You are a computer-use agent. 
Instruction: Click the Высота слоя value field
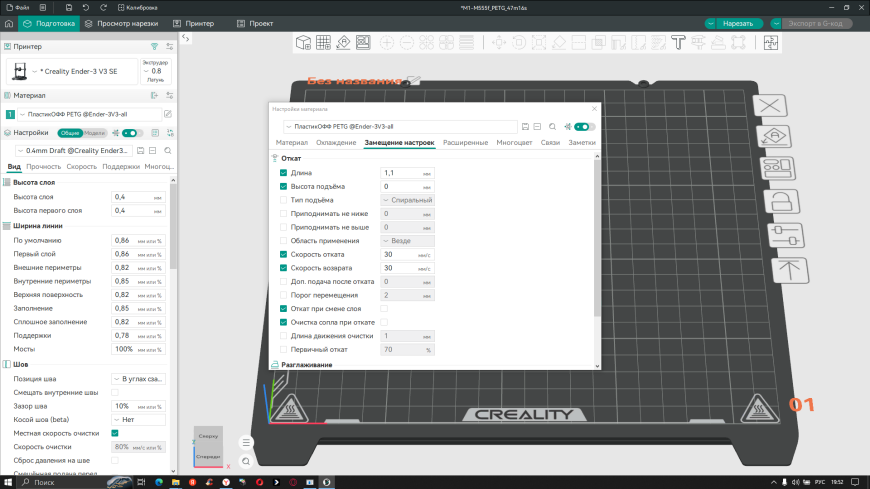tap(138, 197)
